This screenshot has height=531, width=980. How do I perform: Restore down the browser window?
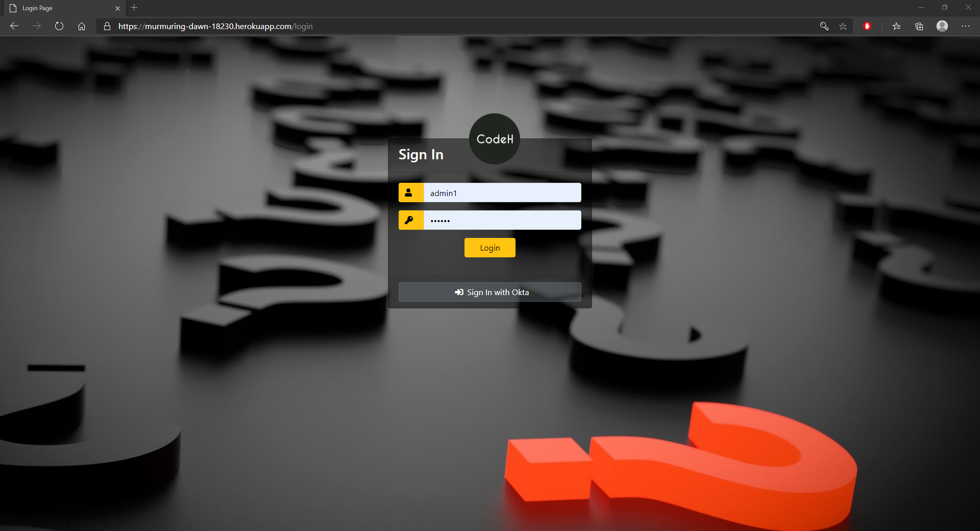945,8
